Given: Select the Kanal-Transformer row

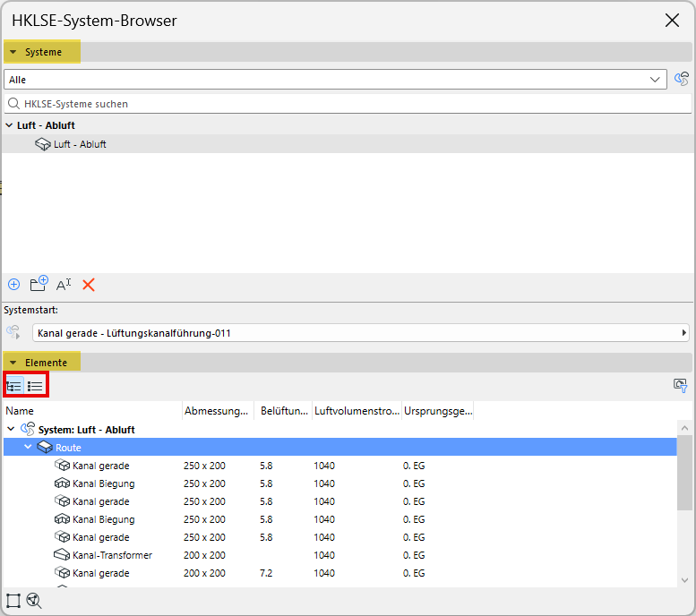Looking at the screenshot, I should point(340,555).
